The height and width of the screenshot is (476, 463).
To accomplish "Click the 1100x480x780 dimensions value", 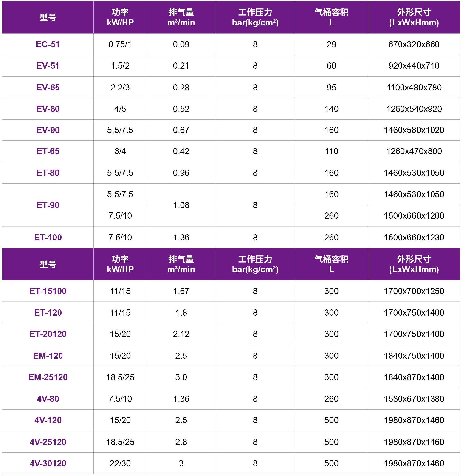I will 414,88.
